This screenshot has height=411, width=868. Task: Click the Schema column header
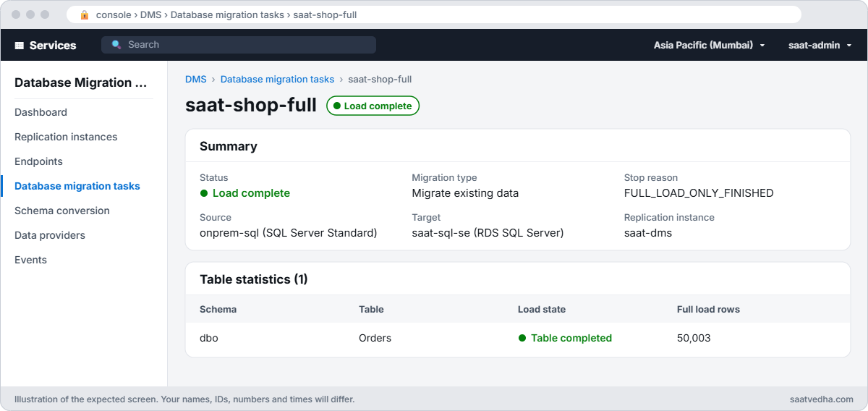pos(218,309)
